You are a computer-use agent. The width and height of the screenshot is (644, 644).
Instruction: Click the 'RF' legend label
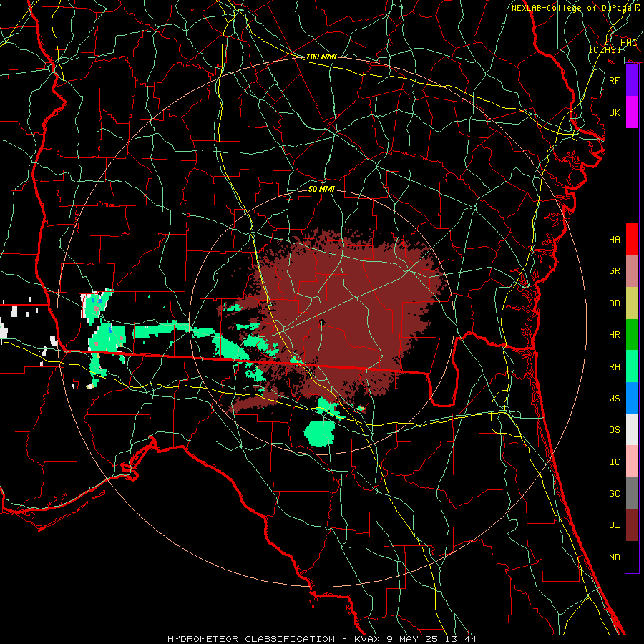[614, 80]
